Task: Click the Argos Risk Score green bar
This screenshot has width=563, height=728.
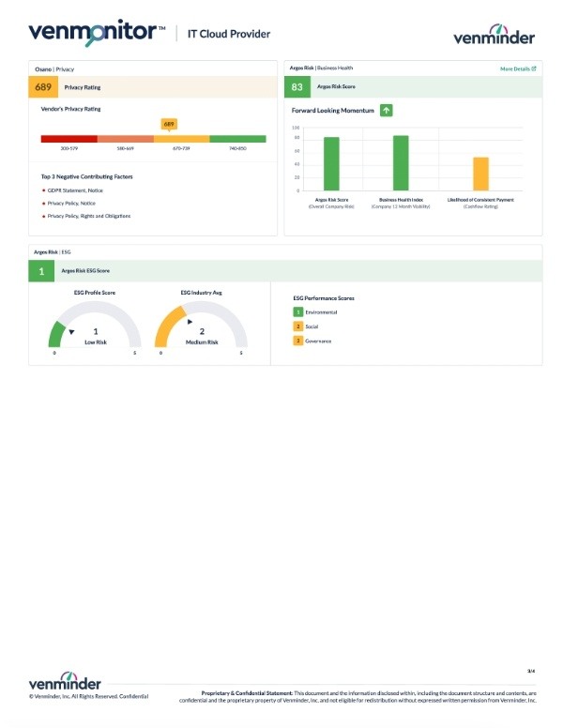Action: coord(331,164)
